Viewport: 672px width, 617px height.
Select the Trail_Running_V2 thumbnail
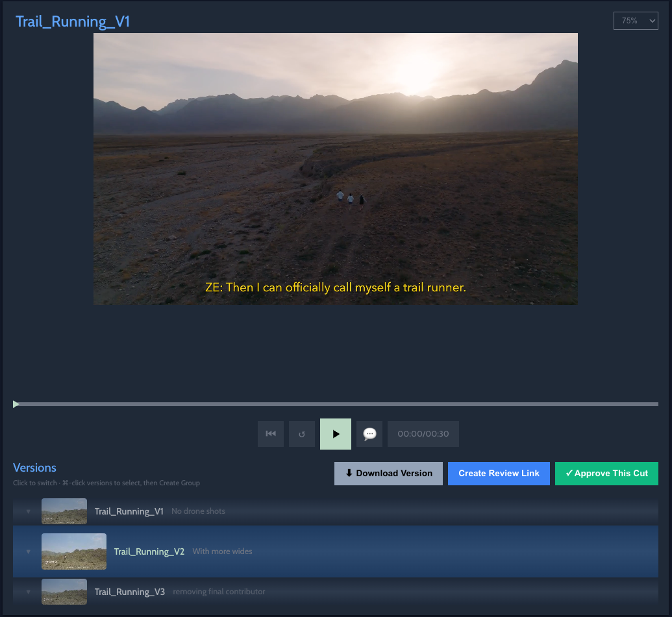[x=73, y=551]
